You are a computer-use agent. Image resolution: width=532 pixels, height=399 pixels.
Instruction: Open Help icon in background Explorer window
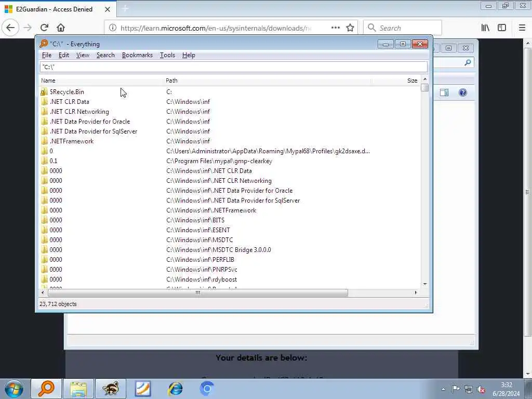pos(463,92)
